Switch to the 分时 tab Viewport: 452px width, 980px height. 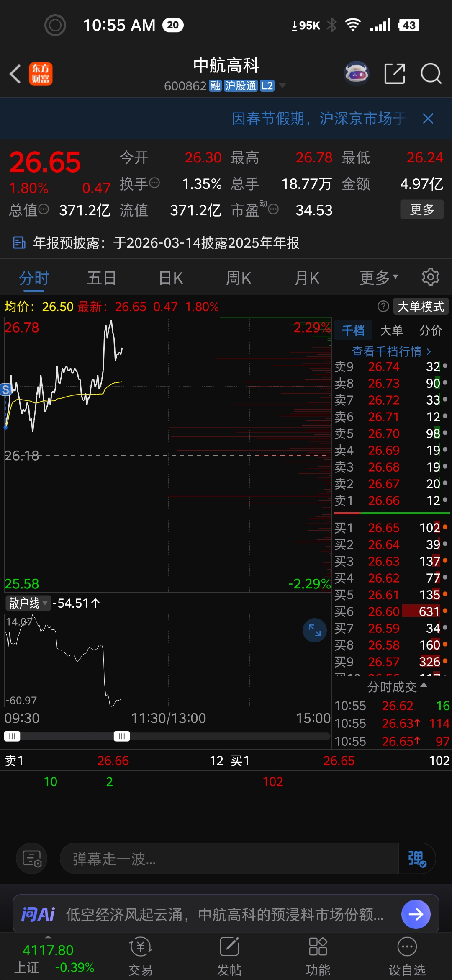(34, 278)
